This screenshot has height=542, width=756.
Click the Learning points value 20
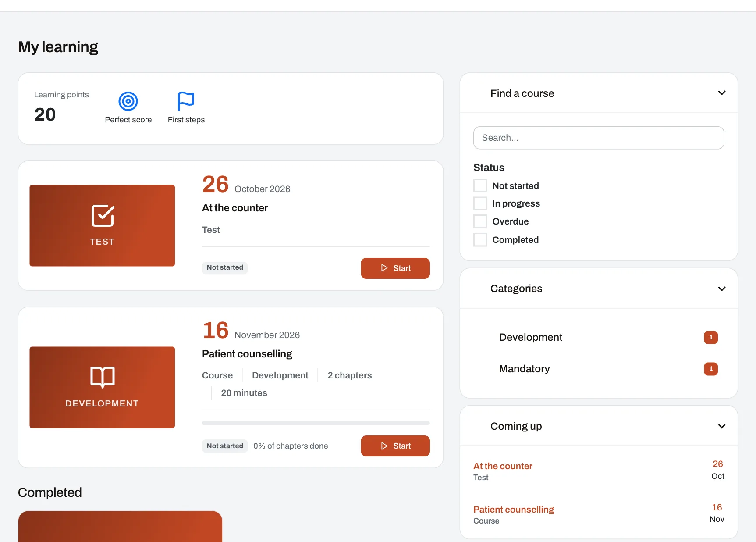pyautogui.click(x=45, y=114)
